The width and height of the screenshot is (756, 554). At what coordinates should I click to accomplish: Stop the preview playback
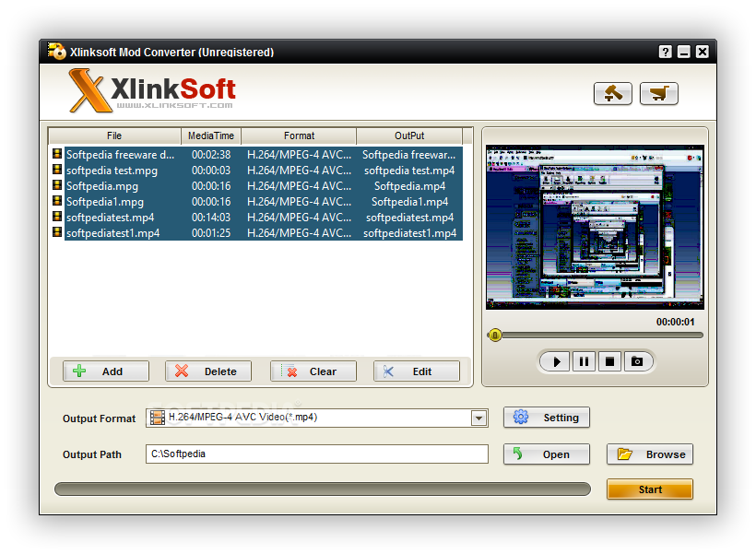(x=609, y=361)
